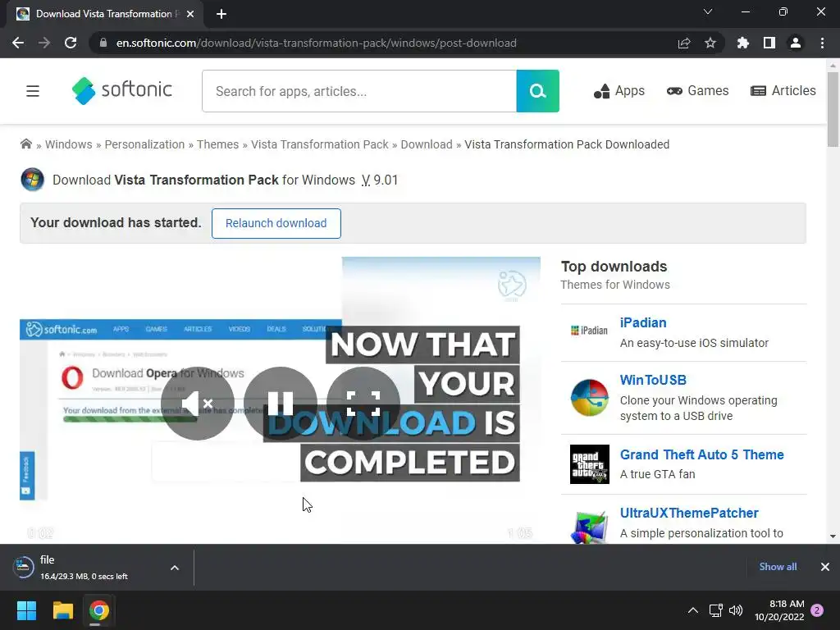Click the Chrome taskbar icon
The height and width of the screenshot is (630, 840).
(99, 610)
